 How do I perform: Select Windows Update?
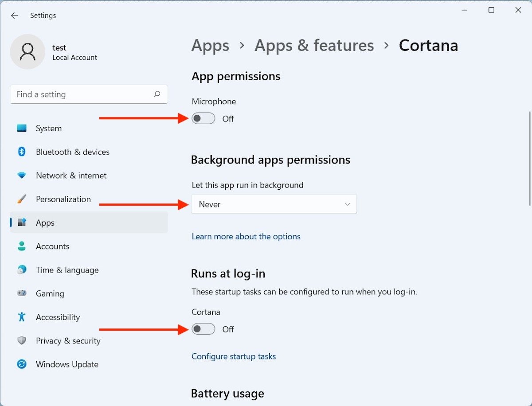pos(89,364)
